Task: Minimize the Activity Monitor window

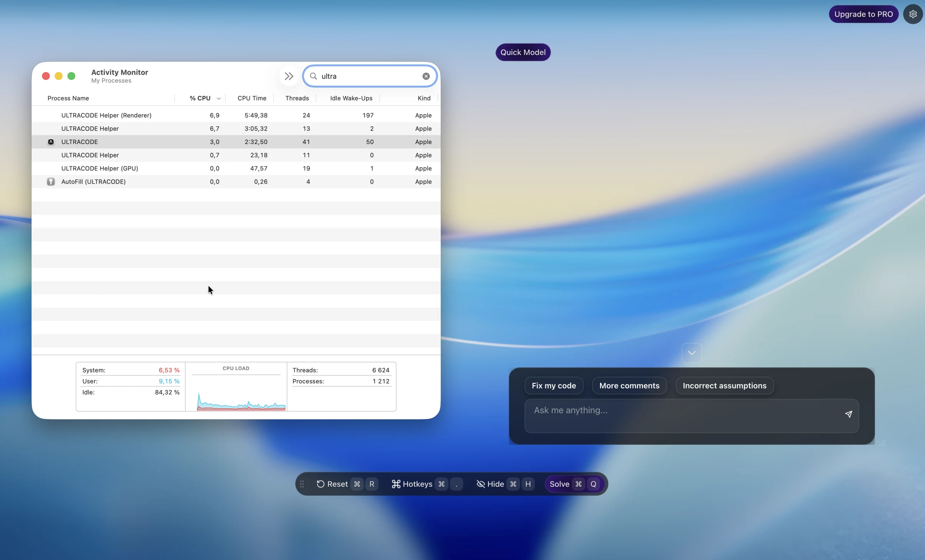Action: coord(59,76)
